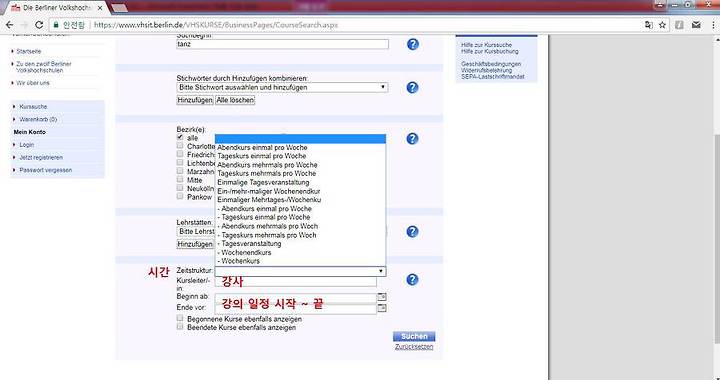Click Hinzufügen under Lehrstätten

click(195, 245)
